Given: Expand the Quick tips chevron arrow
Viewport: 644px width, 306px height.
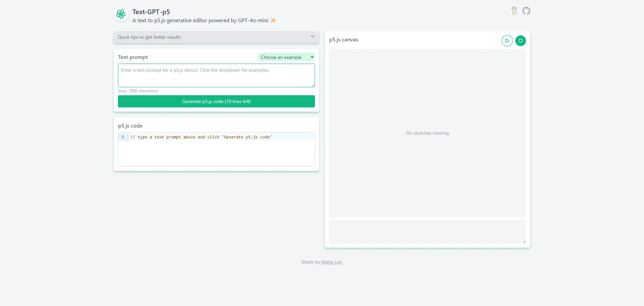Looking at the screenshot, I should [x=312, y=37].
